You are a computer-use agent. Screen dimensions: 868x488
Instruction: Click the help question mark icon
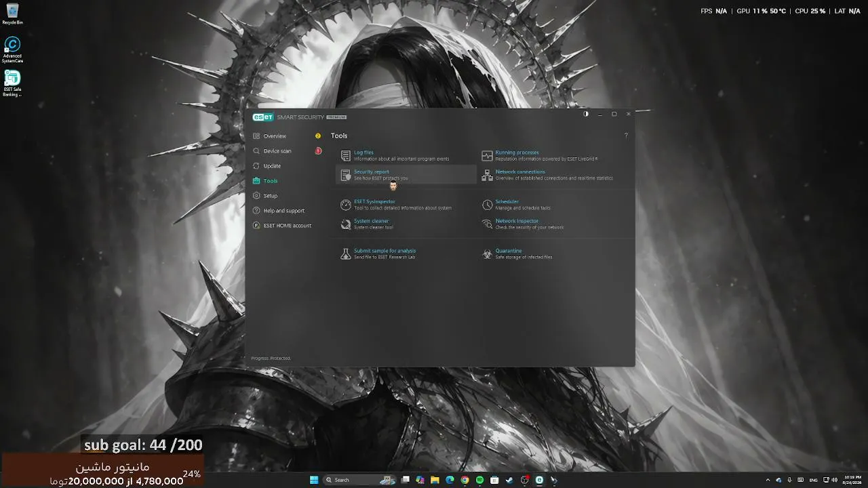click(626, 136)
